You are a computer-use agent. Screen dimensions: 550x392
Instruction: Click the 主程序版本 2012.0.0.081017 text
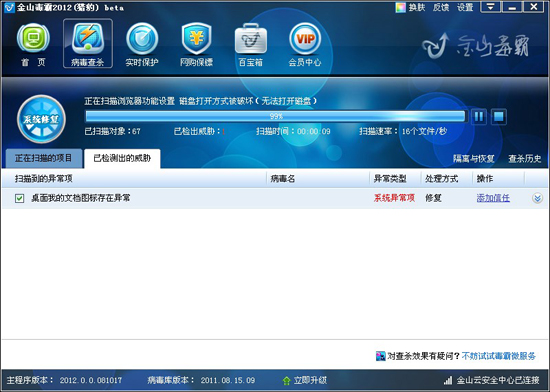point(64,380)
